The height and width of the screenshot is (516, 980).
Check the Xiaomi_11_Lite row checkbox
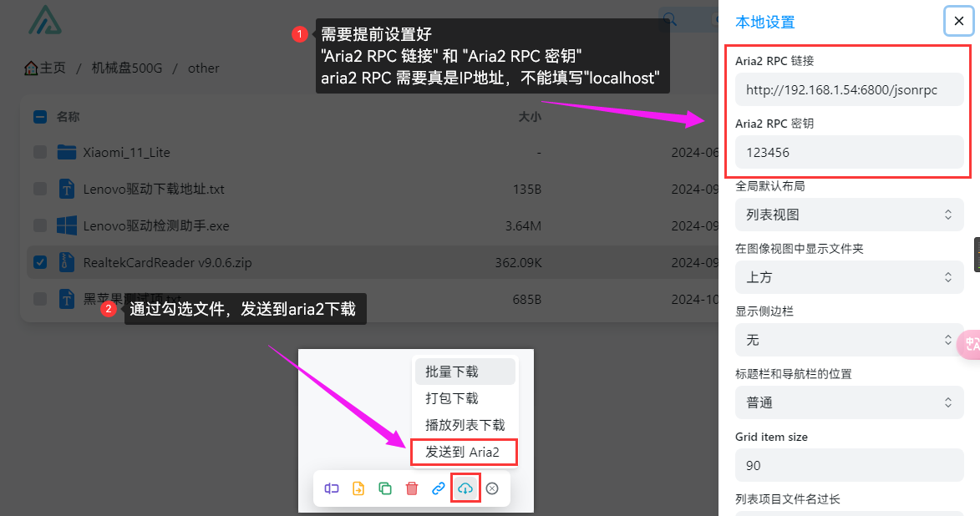coord(40,152)
